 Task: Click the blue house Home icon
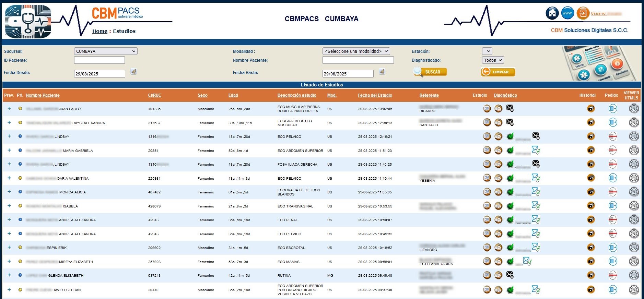(552, 13)
